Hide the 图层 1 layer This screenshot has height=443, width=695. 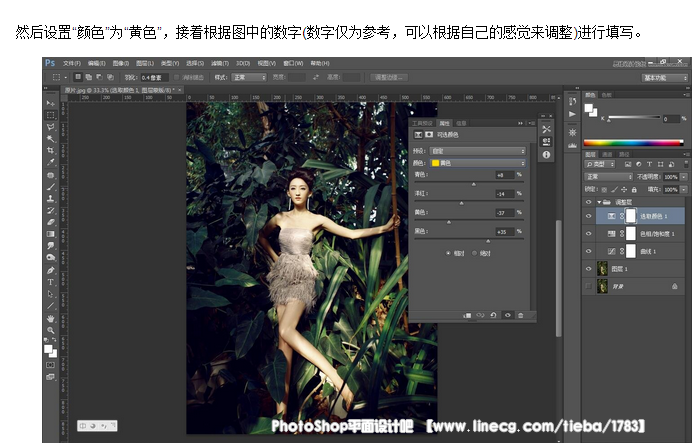589,269
